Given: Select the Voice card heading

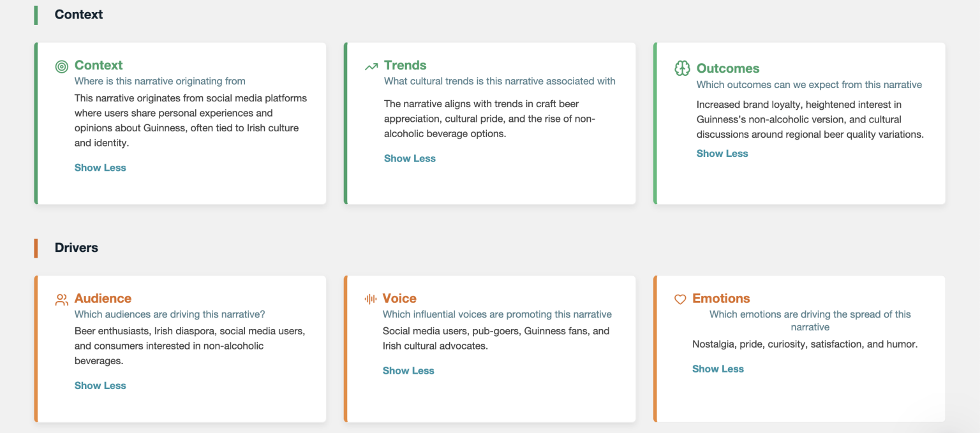Looking at the screenshot, I should pyautogui.click(x=399, y=298).
